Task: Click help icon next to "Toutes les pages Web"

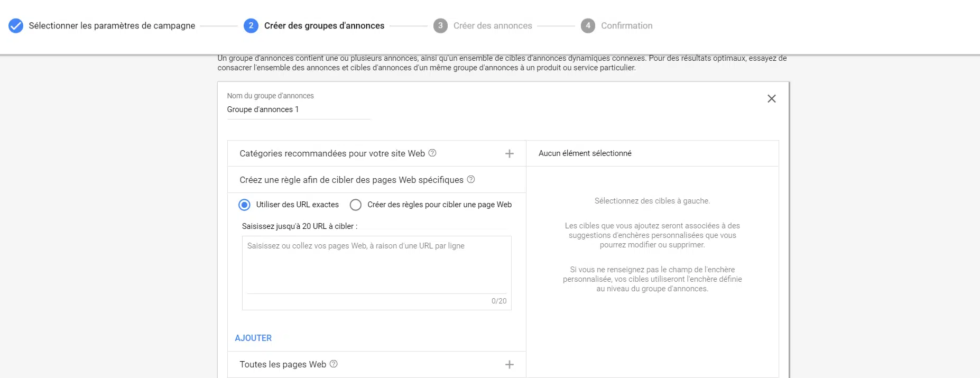Action: pyautogui.click(x=334, y=364)
